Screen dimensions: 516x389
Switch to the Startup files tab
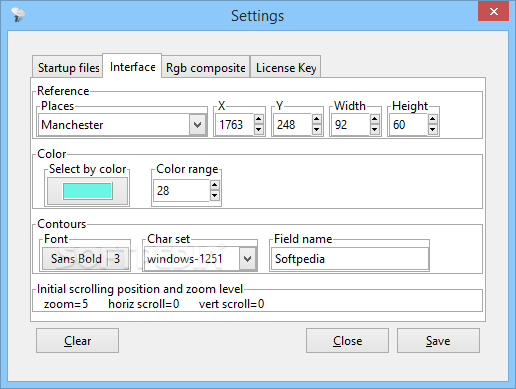(68, 67)
